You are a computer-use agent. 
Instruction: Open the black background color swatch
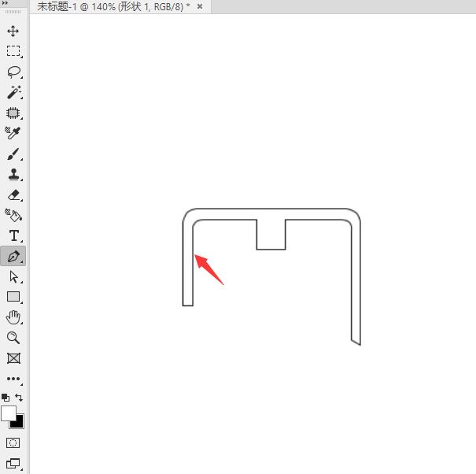tap(19, 424)
